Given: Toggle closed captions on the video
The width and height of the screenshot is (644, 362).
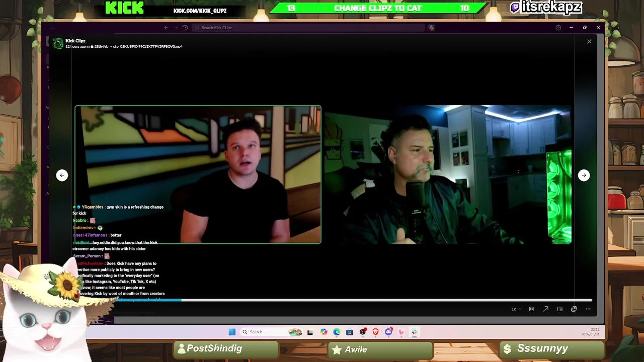Looking at the screenshot, I should click(x=531, y=309).
